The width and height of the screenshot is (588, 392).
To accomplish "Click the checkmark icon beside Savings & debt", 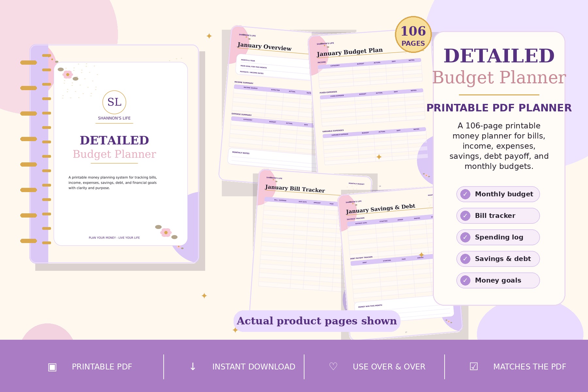I will (x=465, y=259).
